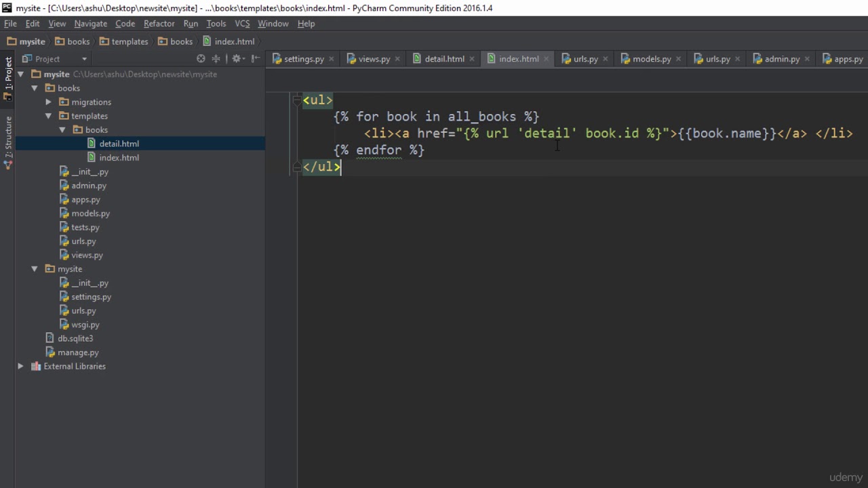This screenshot has height=488, width=868.
Task: Close the views.py editor tab
Action: point(397,59)
